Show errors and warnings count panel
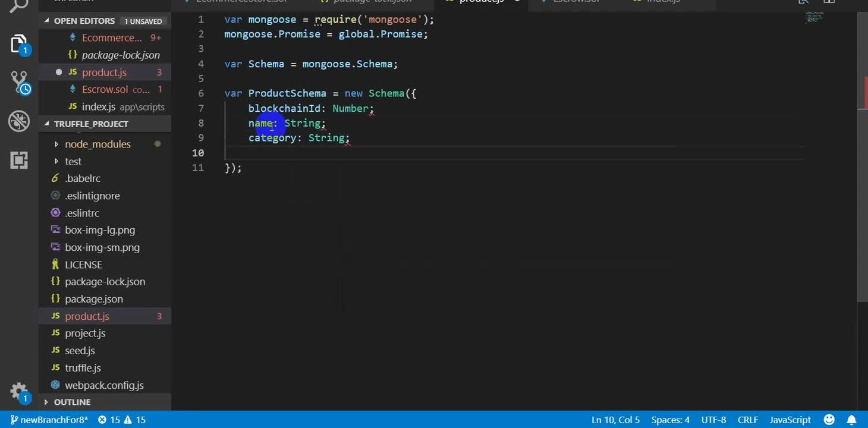Viewport: 868px width, 428px height. pyautogui.click(x=122, y=420)
